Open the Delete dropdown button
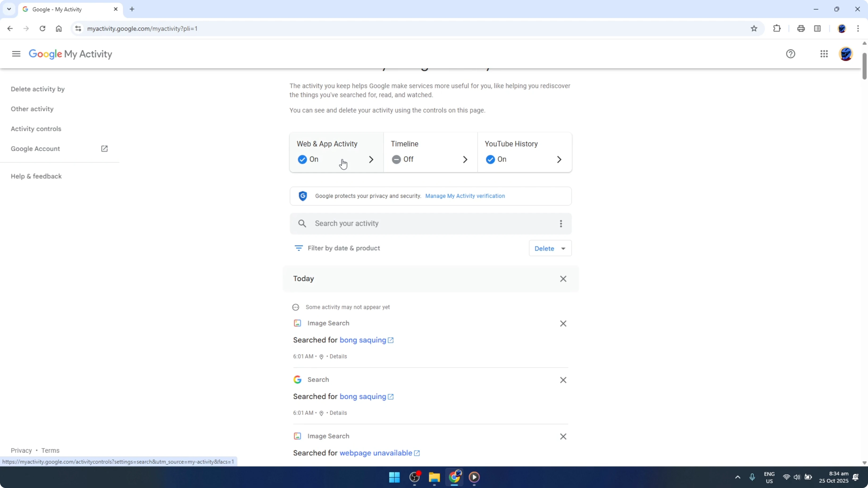This screenshot has height=488, width=868. tap(550, 248)
